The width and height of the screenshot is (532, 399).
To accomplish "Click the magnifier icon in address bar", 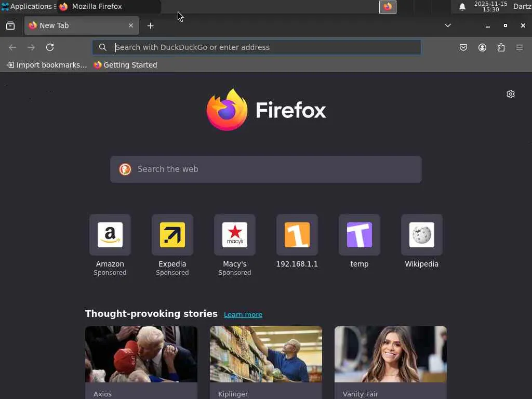I will 102,47.
